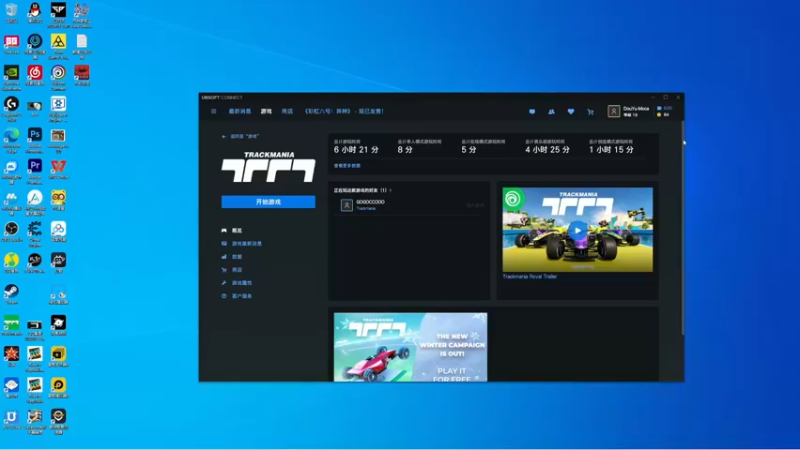Open the shopping cart icon in header
Viewport: 800px width, 450px height.
590,111
